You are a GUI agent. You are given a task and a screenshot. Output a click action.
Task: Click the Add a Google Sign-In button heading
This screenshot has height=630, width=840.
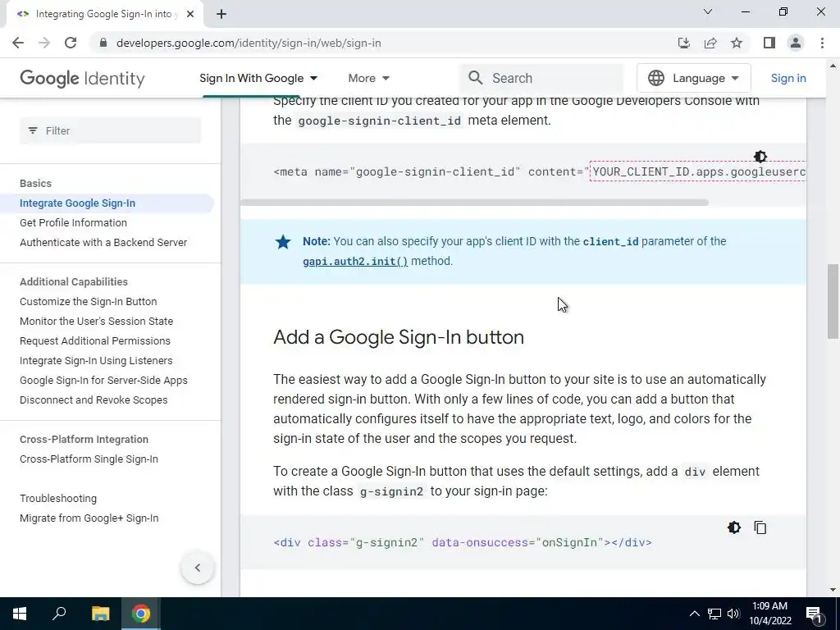pos(399,337)
